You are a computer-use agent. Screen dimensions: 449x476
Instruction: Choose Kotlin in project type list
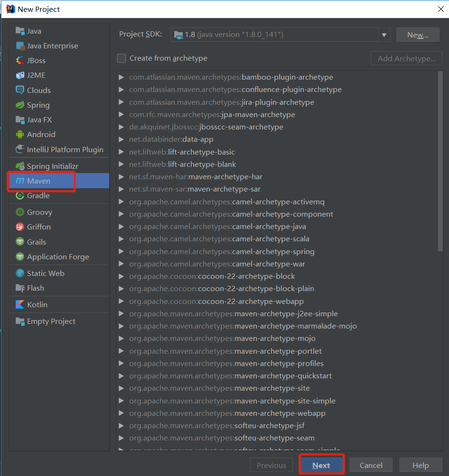(59, 304)
